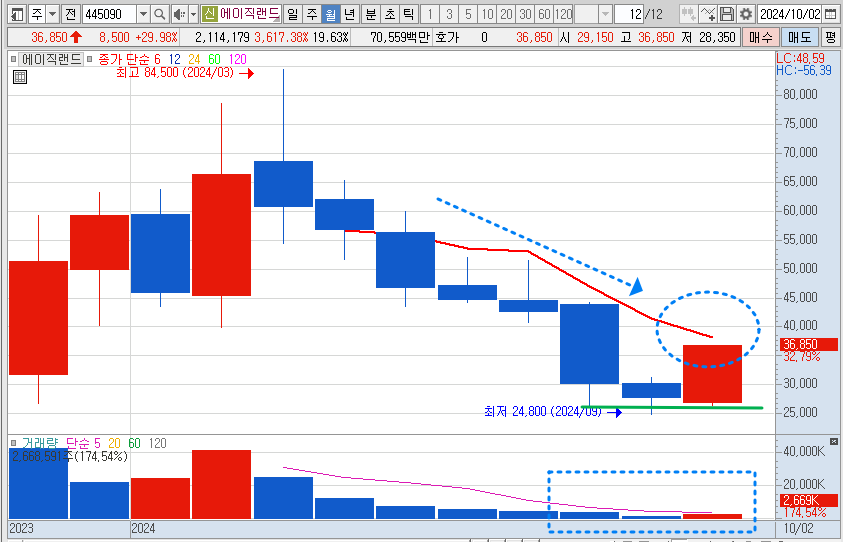This screenshot has width=843, height=542.
Task: Click the low price 28,350
Action: coord(717,37)
